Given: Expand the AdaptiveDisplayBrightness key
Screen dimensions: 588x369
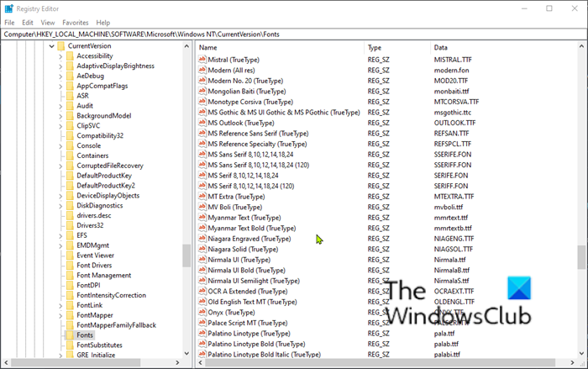Looking at the screenshot, I should (x=60, y=66).
